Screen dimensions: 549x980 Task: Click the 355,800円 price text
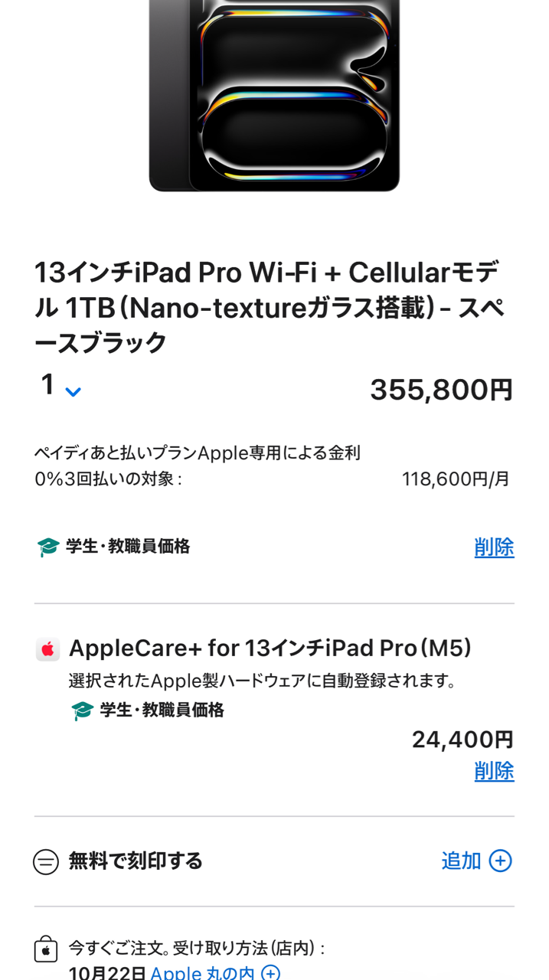tap(441, 390)
